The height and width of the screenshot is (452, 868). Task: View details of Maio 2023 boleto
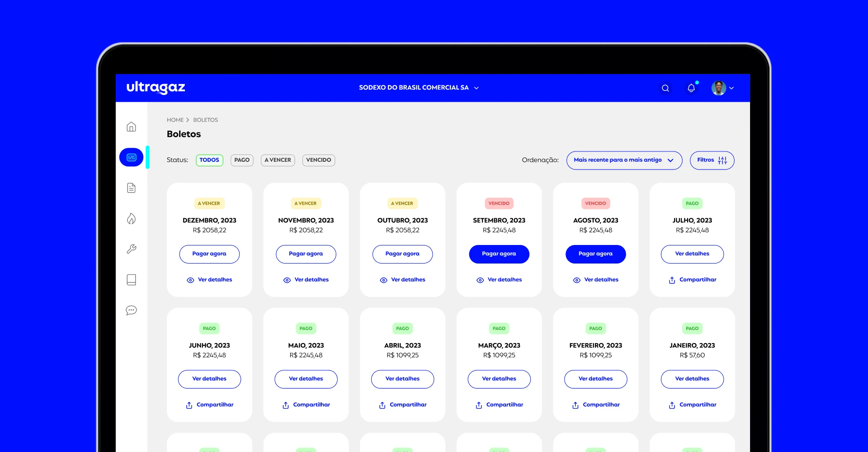[x=306, y=379]
